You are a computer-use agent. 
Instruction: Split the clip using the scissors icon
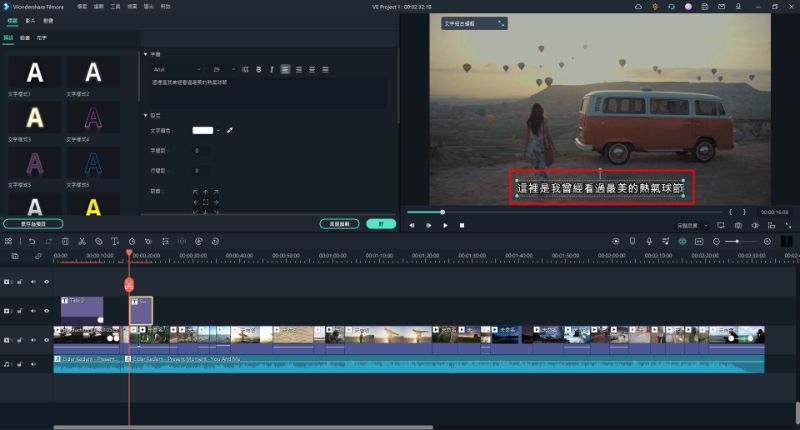pyautogui.click(x=82, y=241)
